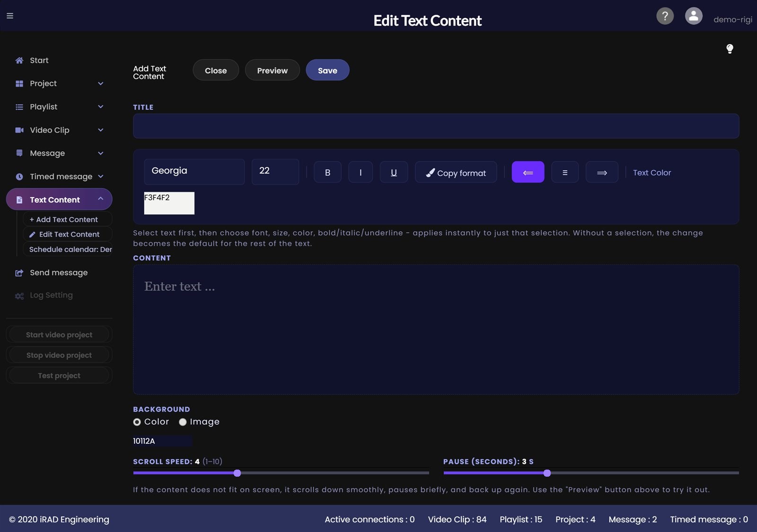Toggle Underline formatting
The height and width of the screenshot is (532, 757).
point(394,173)
